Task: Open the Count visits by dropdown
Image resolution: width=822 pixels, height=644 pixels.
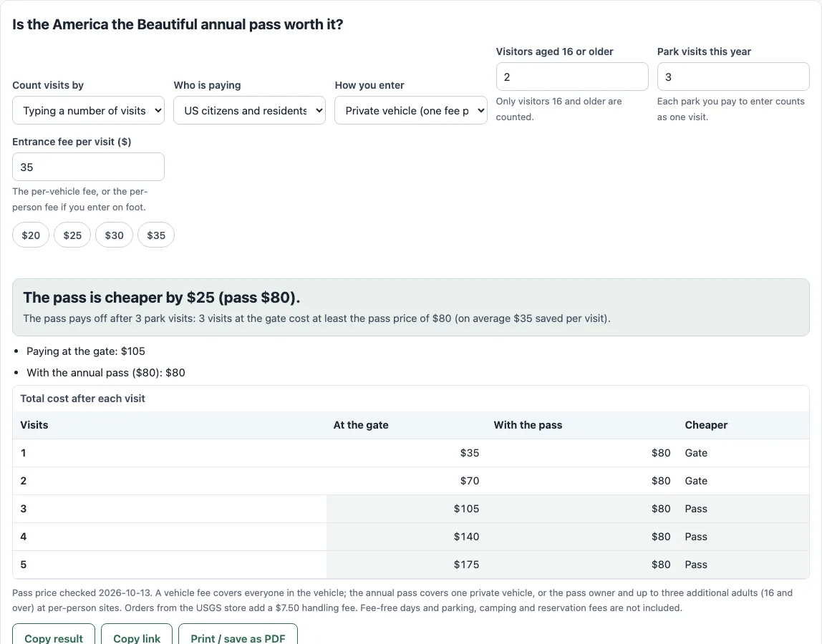Action: point(88,110)
